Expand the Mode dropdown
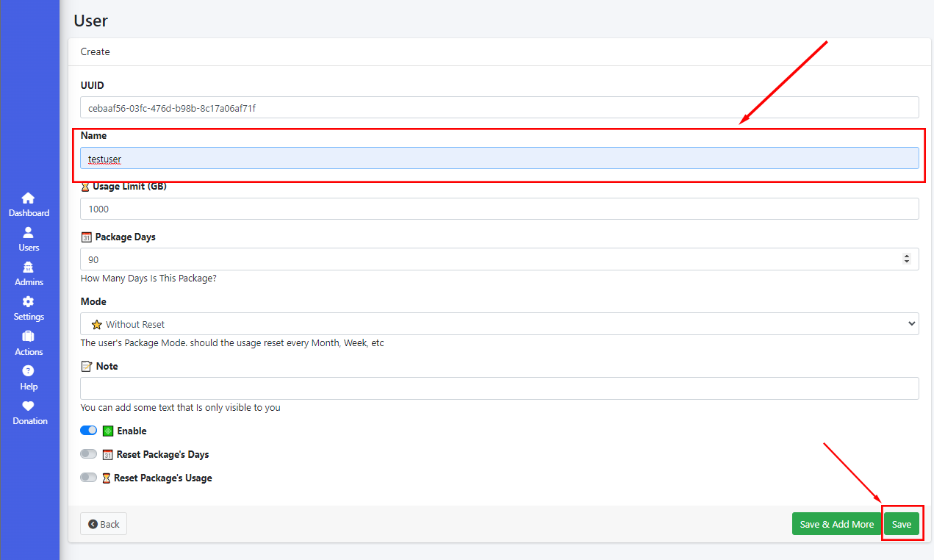Viewport: 934px width, 560px height. point(499,324)
